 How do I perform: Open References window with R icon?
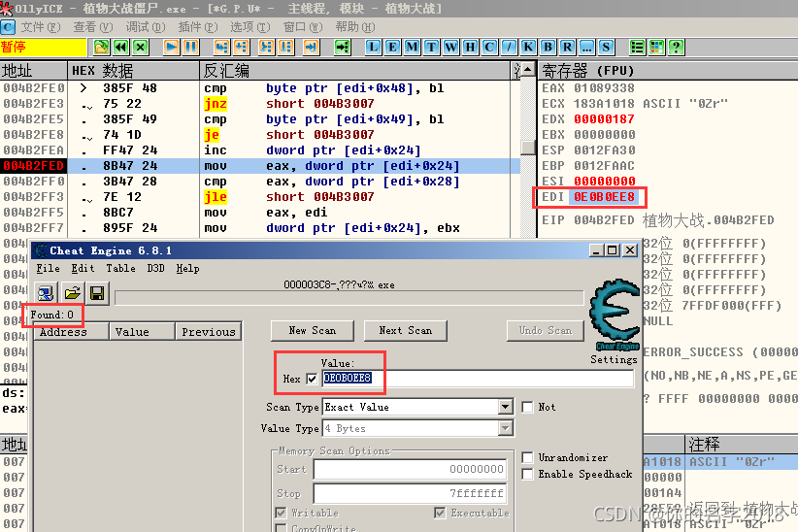(567, 48)
